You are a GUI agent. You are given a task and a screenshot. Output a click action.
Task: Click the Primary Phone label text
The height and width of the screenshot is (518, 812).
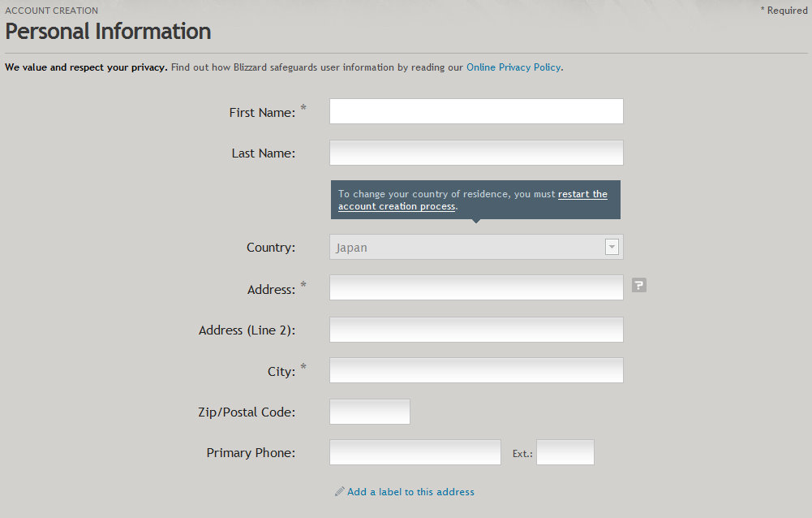[x=251, y=453]
